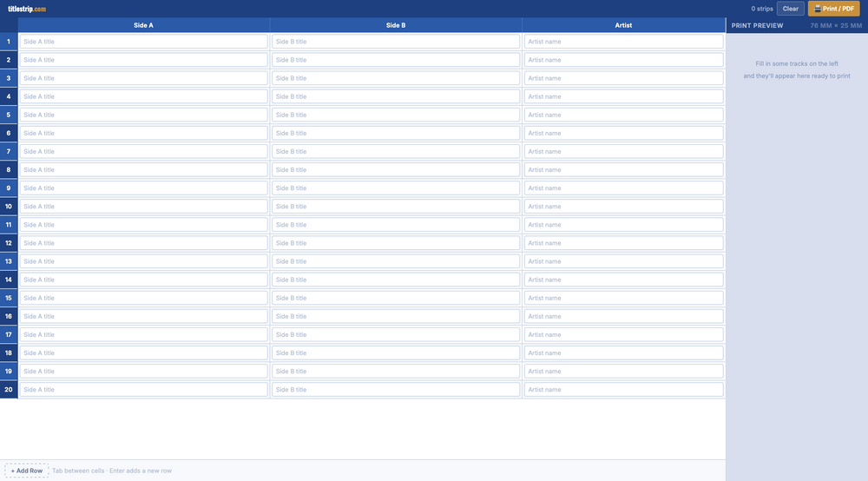
Task: Focus Side B title field in row 15
Action: pos(396,297)
